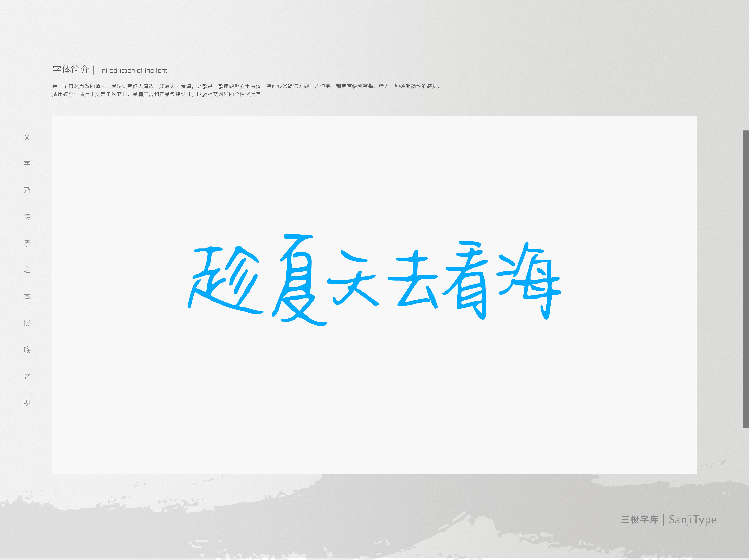This screenshot has height=560, width=749.
Task: Click the 'Introduction of the font' subtitle
Action: click(134, 70)
